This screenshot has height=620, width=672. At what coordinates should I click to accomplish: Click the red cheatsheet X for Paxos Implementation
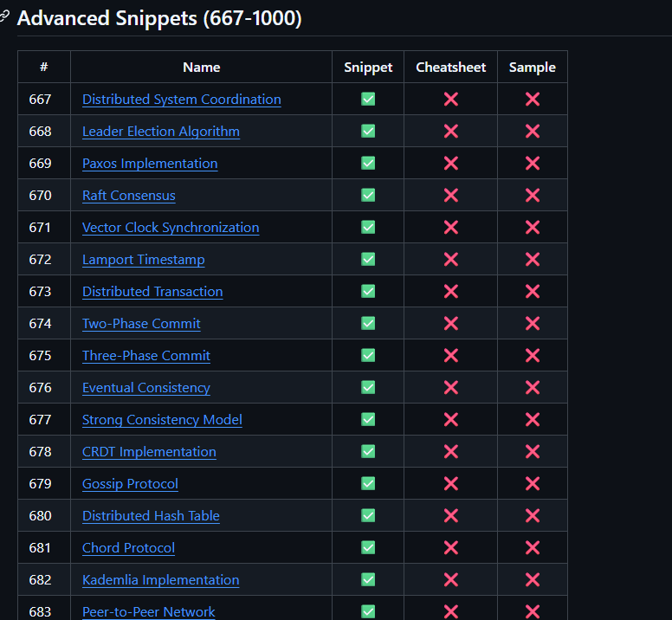pos(450,163)
